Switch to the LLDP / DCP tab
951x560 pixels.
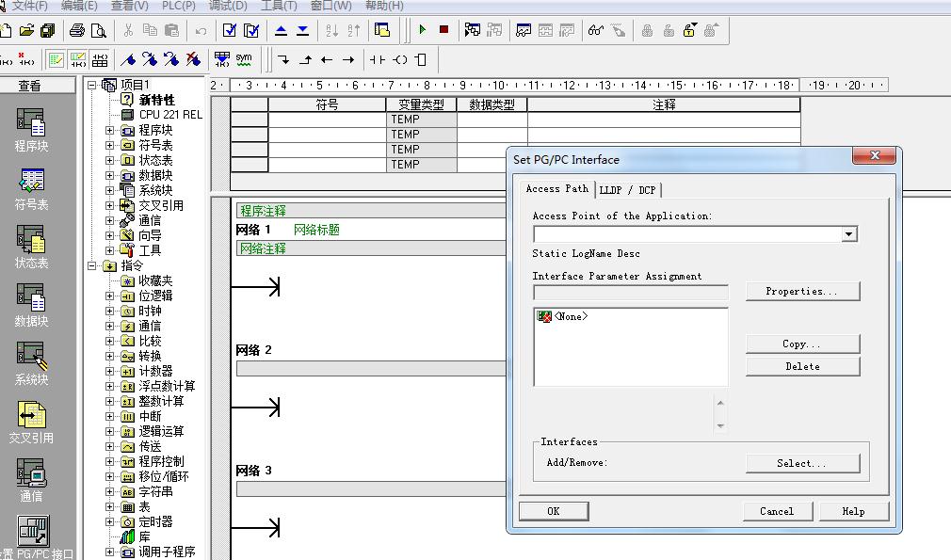[627, 190]
